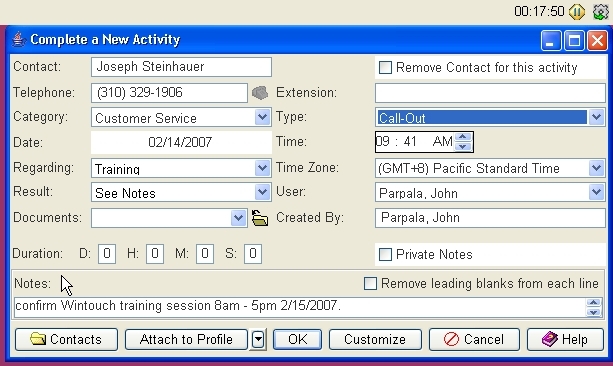Click the pause icon next to the timer
Viewport: 613px width, 366px height.
coord(577,12)
